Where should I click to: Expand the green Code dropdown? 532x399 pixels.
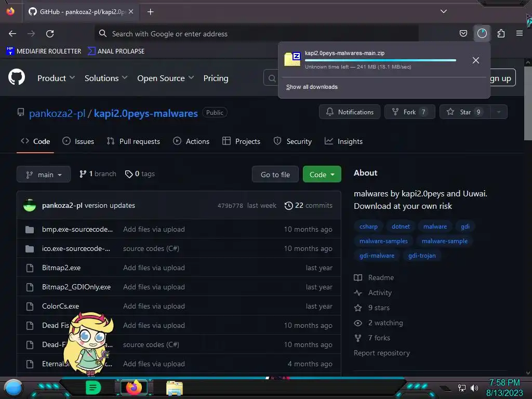(x=322, y=175)
